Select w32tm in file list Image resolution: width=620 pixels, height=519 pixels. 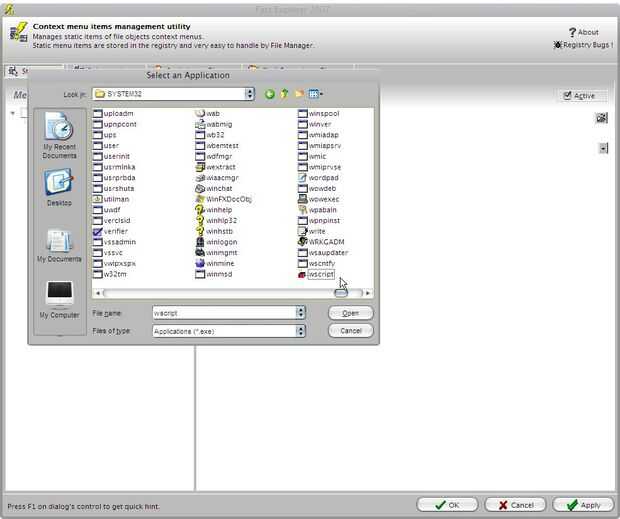tap(110, 274)
